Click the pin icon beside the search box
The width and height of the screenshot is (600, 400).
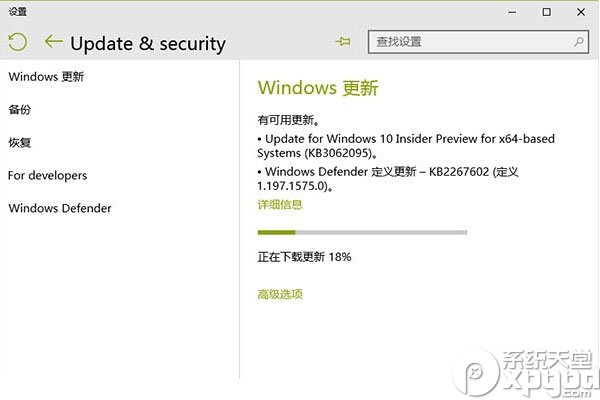point(344,42)
